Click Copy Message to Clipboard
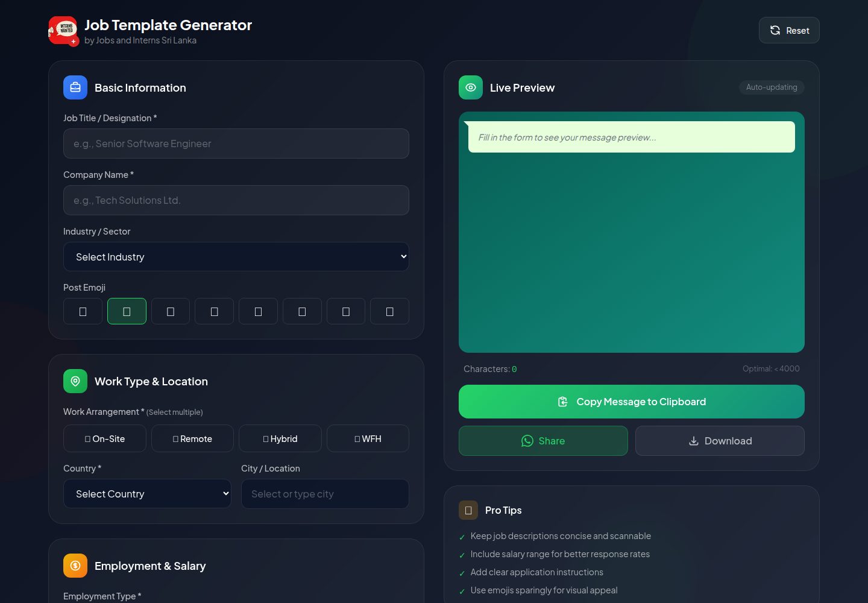The width and height of the screenshot is (868, 603). click(x=632, y=402)
